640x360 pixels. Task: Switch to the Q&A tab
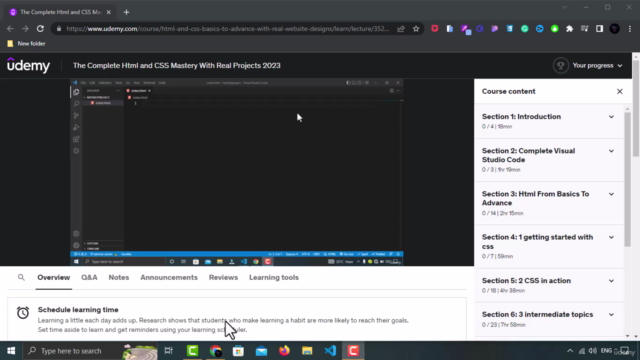pyautogui.click(x=89, y=278)
